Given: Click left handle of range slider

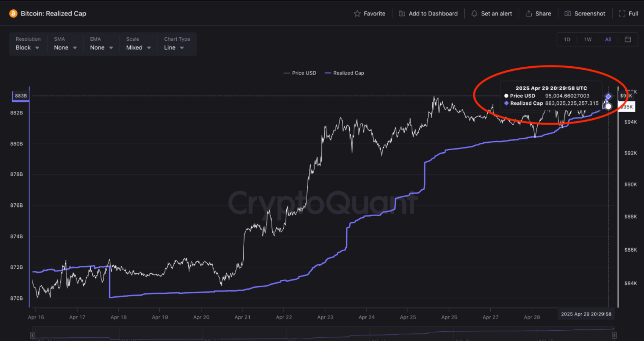Looking at the screenshot, I should tap(32, 335).
